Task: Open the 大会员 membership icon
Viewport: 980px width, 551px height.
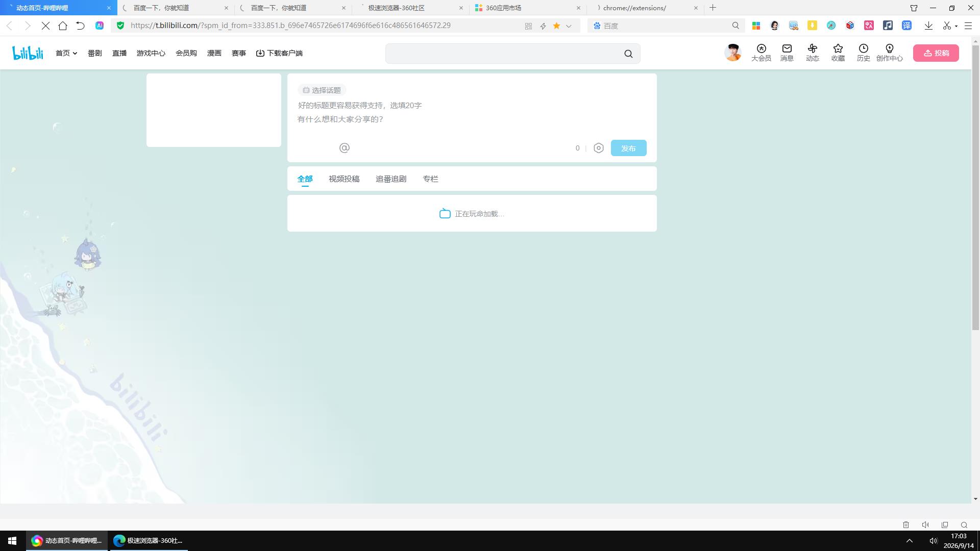Action: point(761,53)
